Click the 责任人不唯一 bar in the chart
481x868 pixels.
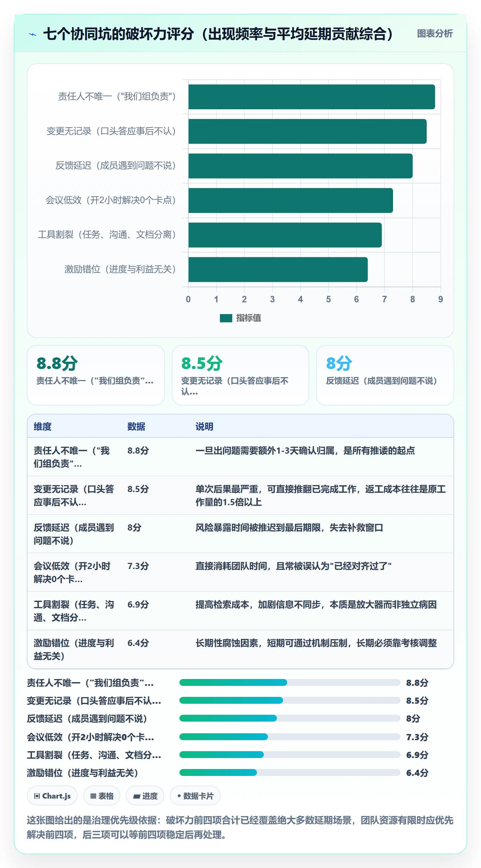point(312,97)
